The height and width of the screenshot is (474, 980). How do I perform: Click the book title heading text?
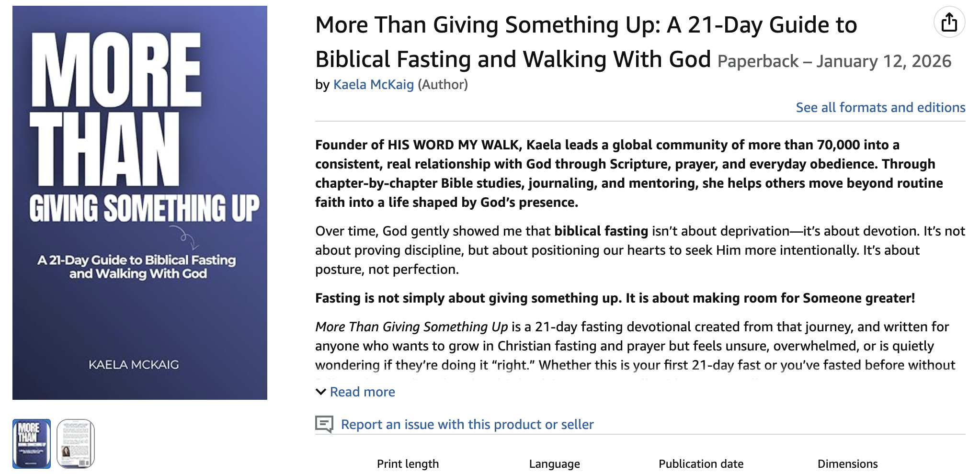click(x=585, y=25)
